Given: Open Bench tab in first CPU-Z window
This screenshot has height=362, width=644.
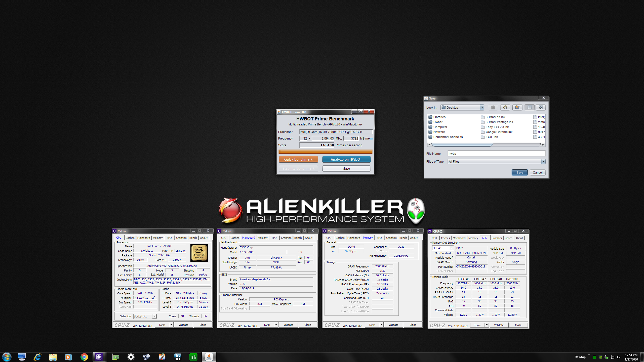Looking at the screenshot, I should [193, 238].
